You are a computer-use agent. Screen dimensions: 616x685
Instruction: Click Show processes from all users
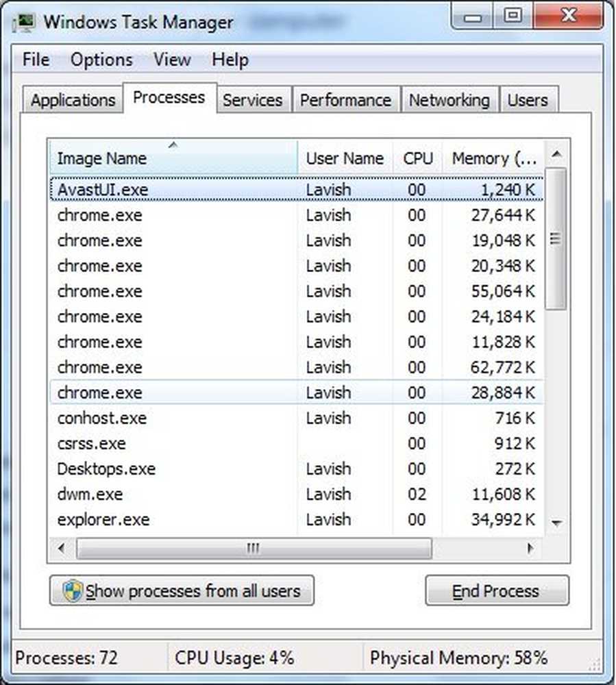182,590
